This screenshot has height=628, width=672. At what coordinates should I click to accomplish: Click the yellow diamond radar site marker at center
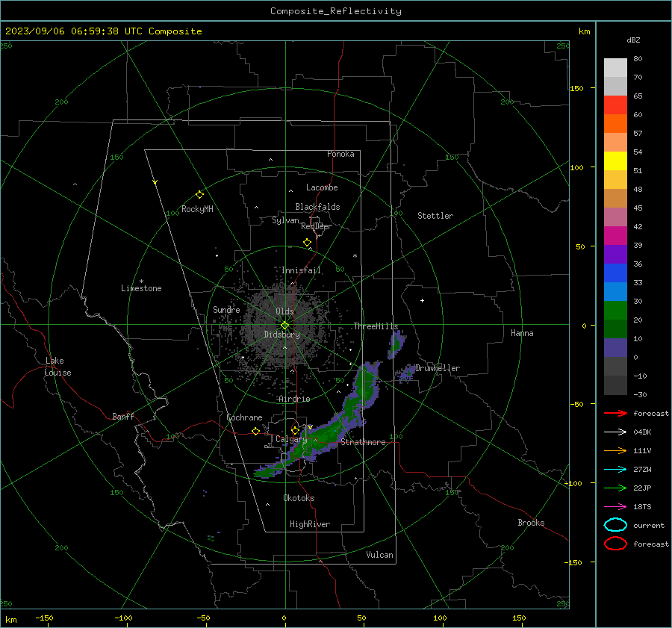coord(284,326)
